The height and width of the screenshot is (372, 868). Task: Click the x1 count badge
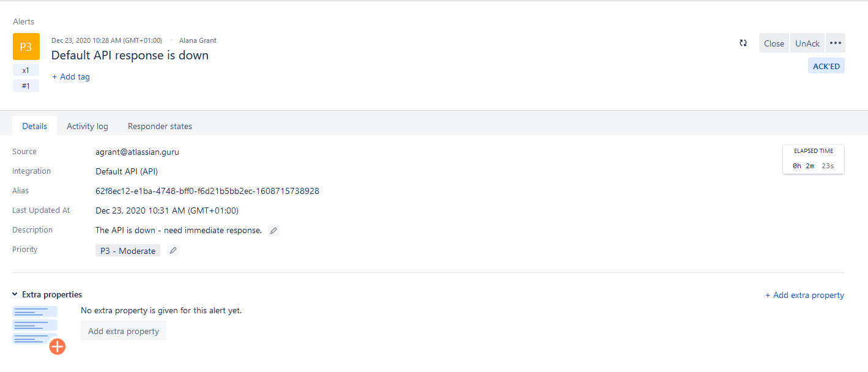pyautogui.click(x=26, y=70)
